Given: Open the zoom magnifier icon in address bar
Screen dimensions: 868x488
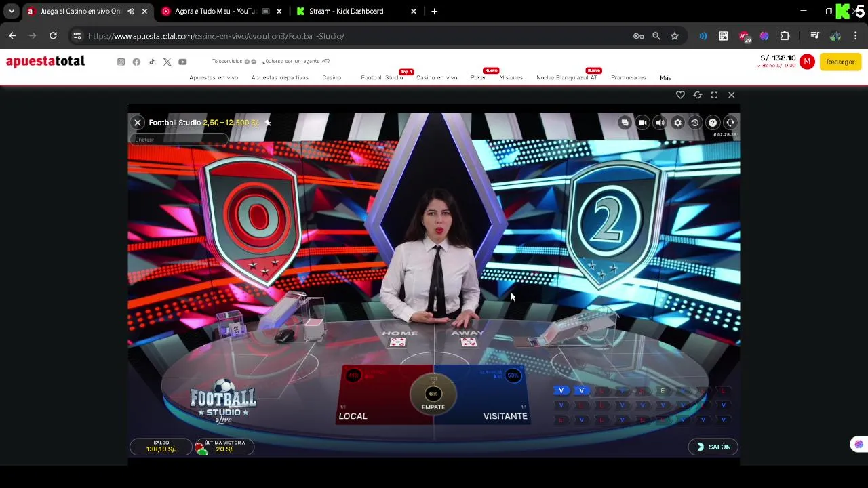Looking at the screenshot, I should [x=656, y=36].
